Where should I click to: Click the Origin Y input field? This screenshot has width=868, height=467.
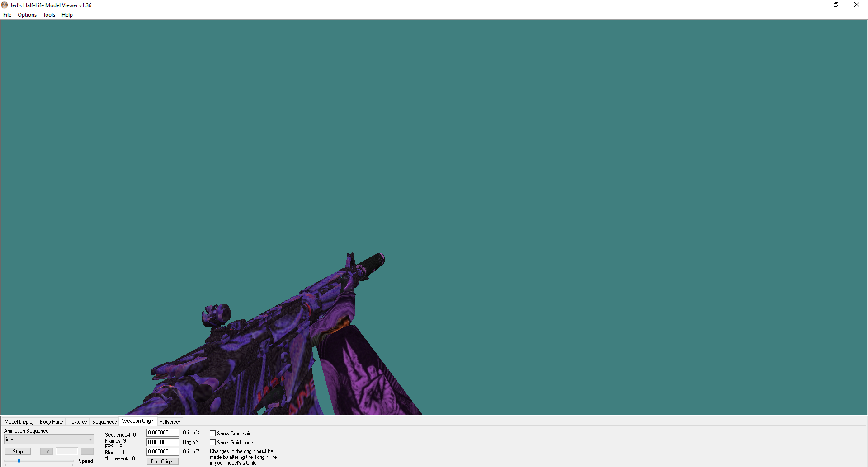coord(163,442)
